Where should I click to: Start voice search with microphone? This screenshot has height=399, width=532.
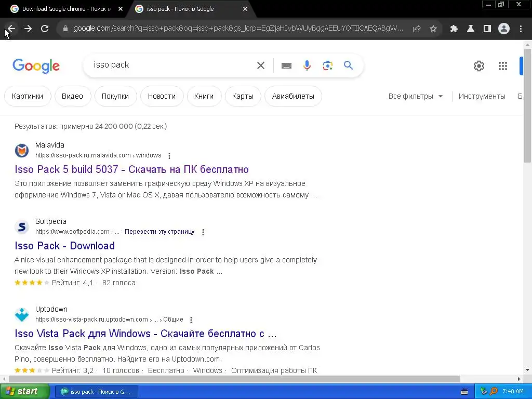click(307, 65)
